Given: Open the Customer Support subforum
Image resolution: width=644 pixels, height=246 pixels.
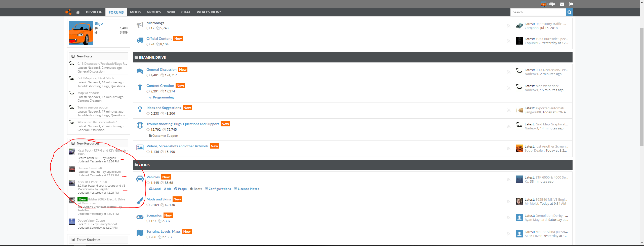Looking at the screenshot, I should pyautogui.click(x=165, y=136).
